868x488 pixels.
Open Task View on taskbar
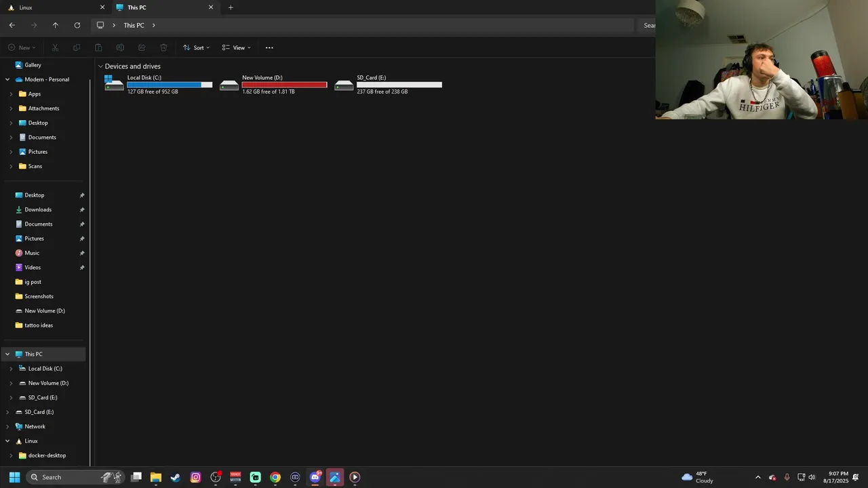pyautogui.click(x=136, y=477)
